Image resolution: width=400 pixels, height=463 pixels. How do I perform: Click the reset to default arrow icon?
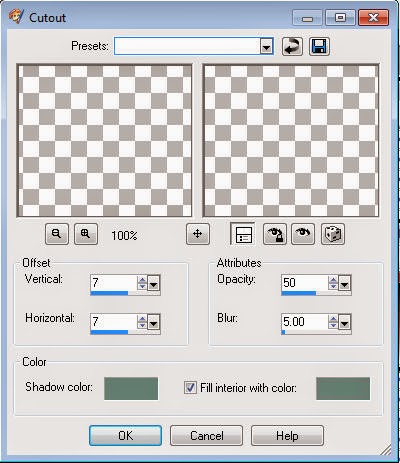292,46
